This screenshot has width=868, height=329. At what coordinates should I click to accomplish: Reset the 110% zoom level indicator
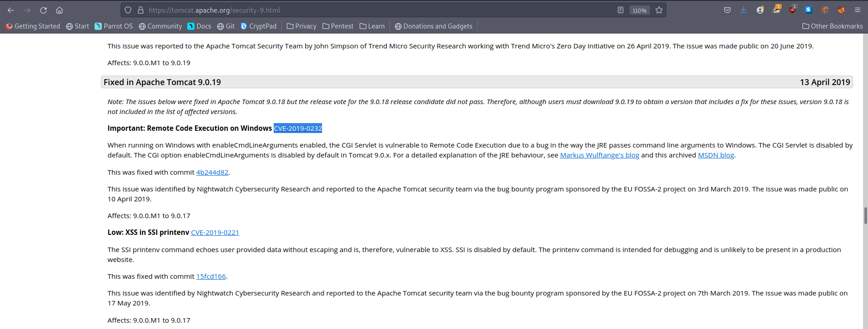[640, 10]
